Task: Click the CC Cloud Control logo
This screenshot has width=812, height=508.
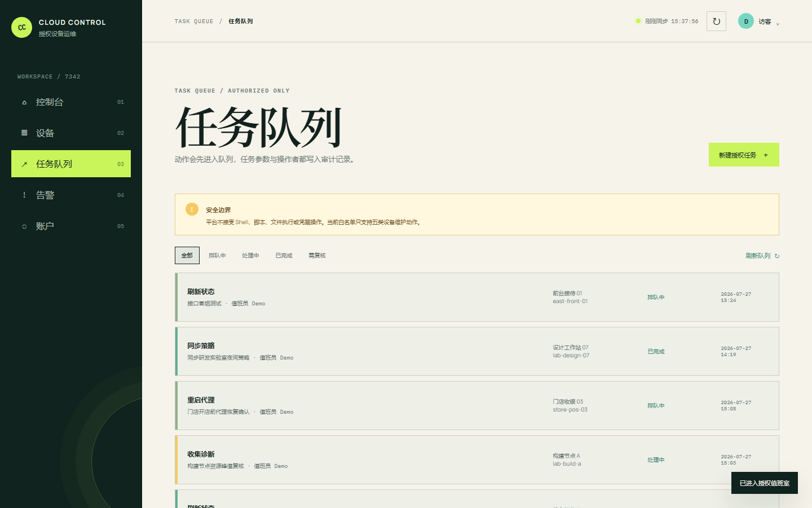Action: pos(22,27)
